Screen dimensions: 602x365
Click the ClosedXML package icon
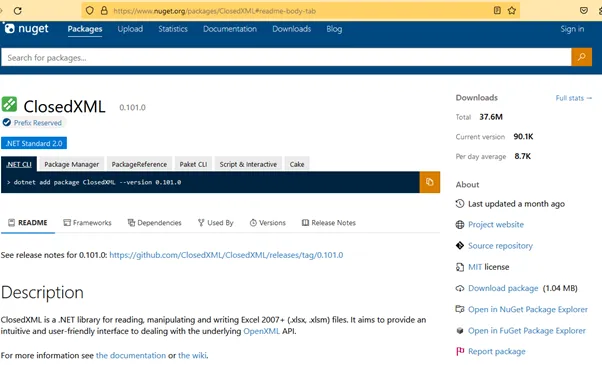pyautogui.click(x=9, y=104)
